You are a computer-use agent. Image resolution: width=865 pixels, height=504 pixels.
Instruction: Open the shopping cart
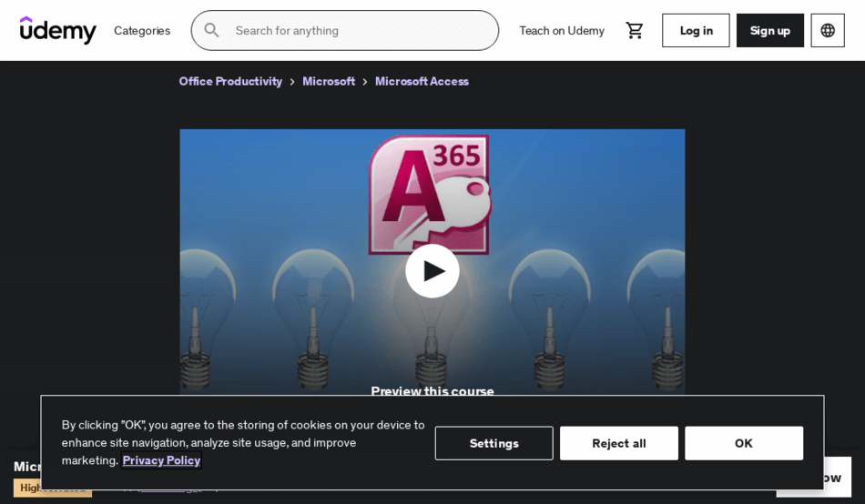pos(635,30)
